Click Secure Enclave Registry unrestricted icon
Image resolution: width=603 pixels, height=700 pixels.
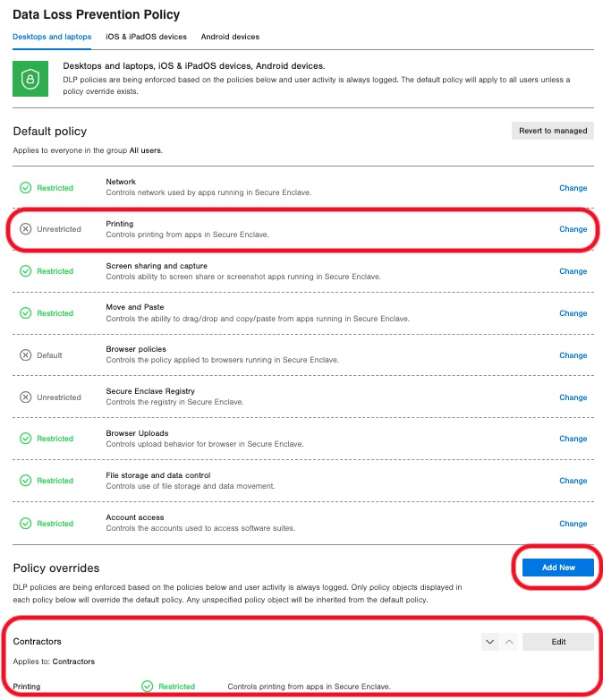[x=25, y=397]
